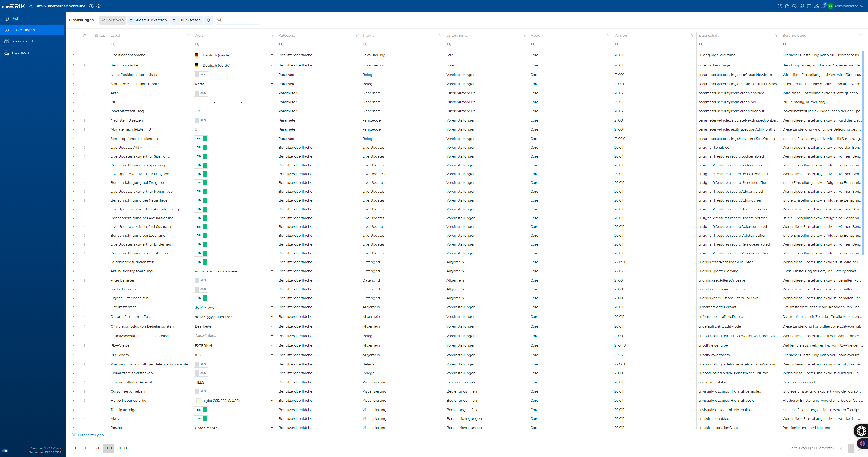Open the Oberflächensprache language dropdown
This screenshot has height=457, width=868.
(234, 55)
